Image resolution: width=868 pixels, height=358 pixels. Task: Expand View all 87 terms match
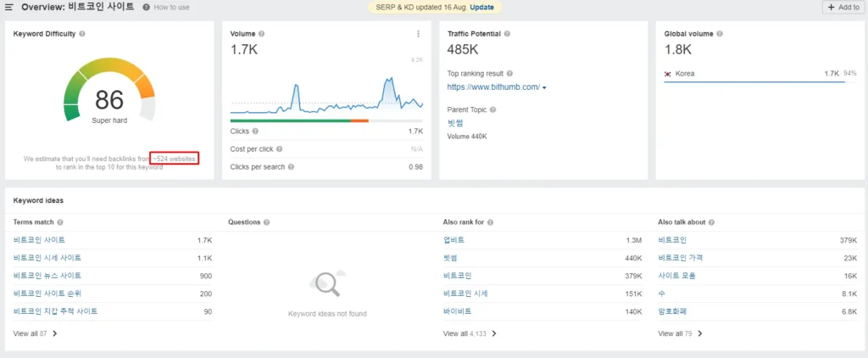click(x=36, y=333)
